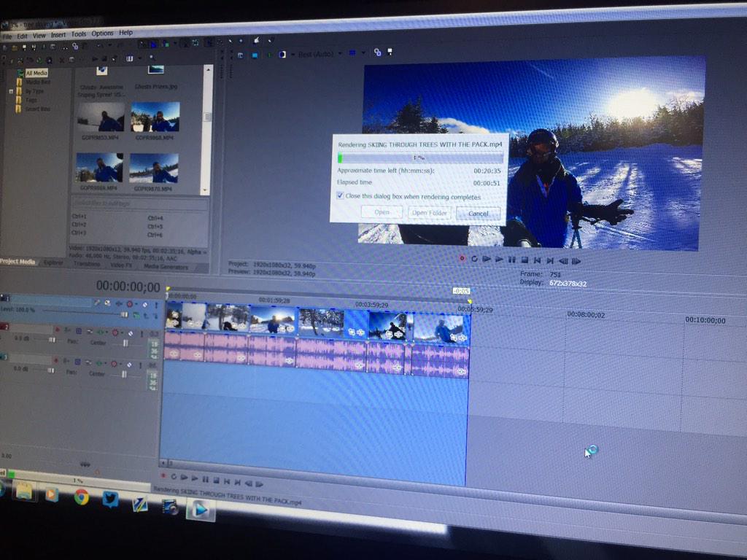The width and height of the screenshot is (747, 560).
Task: Select the Media Bins folder
Action: pyautogui.click(x=38, y=82)
